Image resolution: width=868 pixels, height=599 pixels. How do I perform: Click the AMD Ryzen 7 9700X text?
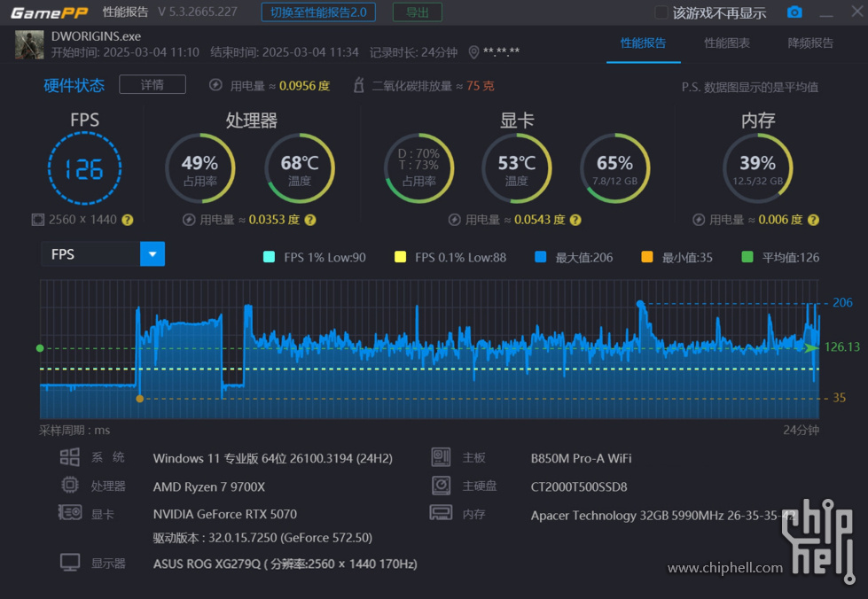(208, 486)
